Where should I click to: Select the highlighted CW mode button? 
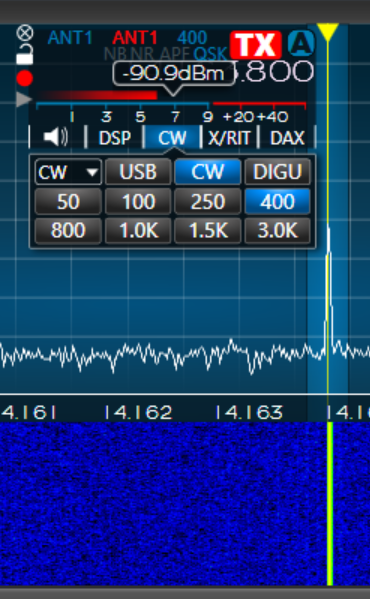coord(208,172)
